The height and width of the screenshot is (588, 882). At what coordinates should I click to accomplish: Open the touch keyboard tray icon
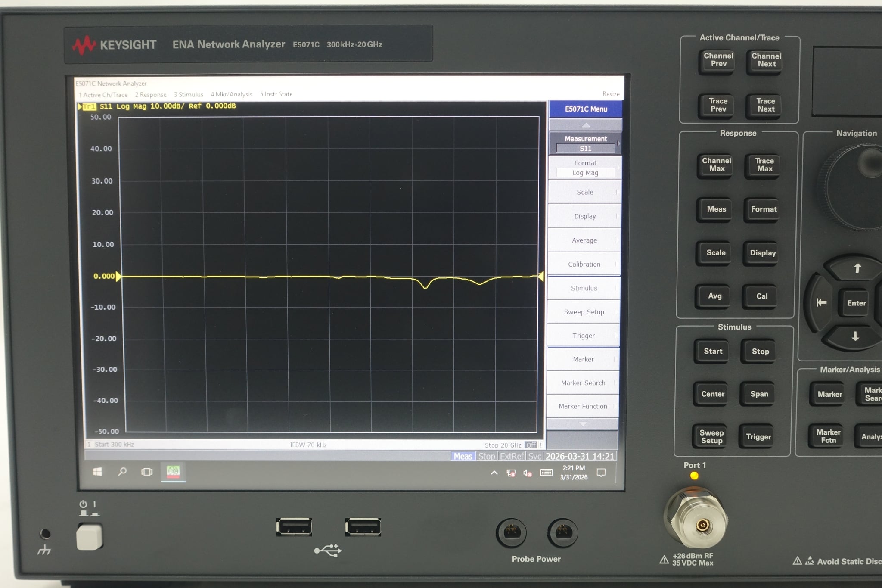[547, 473]
